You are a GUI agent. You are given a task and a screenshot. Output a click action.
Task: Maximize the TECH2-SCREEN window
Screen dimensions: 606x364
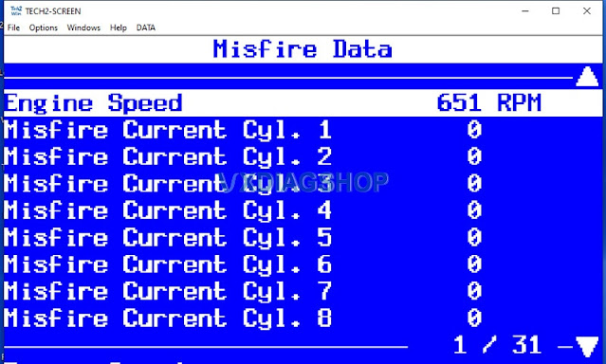coord(556,10)
